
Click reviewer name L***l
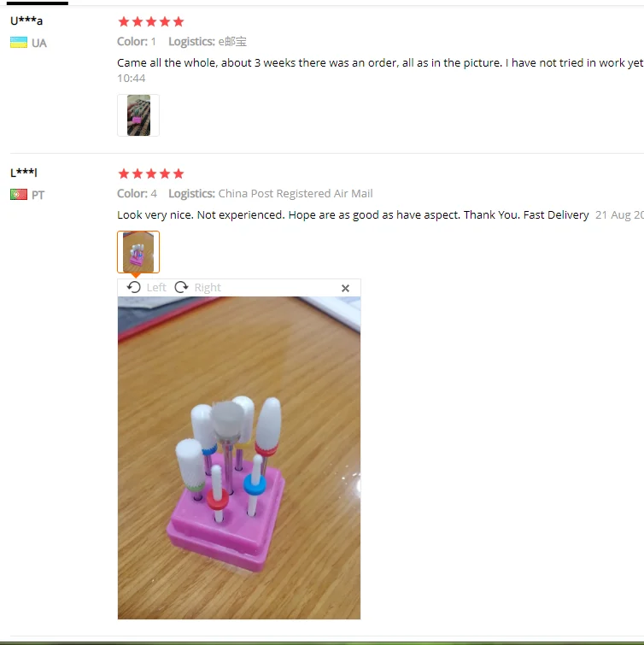(x=23, y=173)
